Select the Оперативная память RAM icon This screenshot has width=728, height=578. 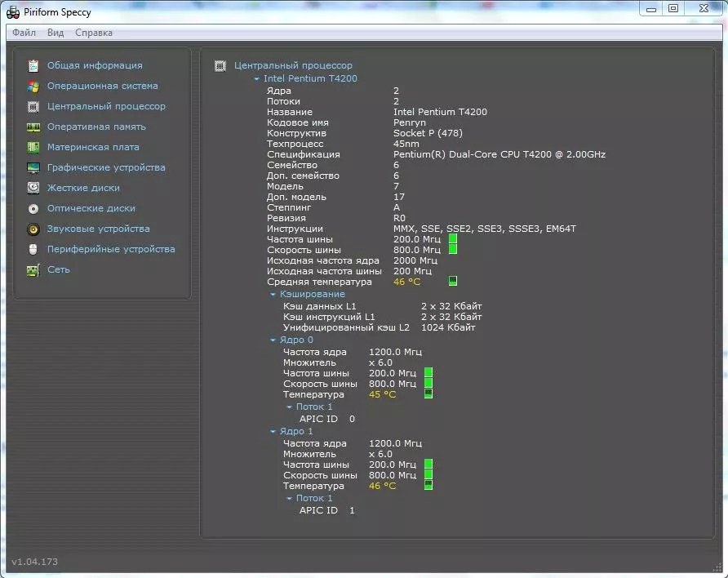point(33,127)
